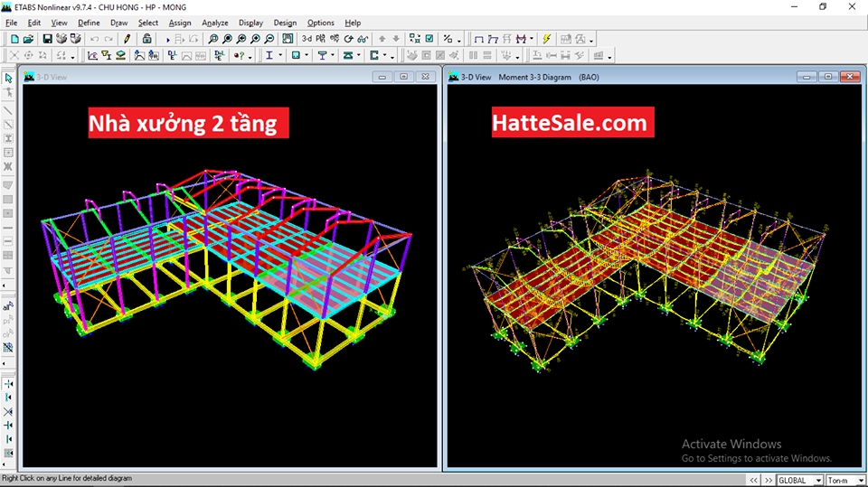The image size is (868, 487).
Task: Click the previous arrow button in status bar
Action: pos(753,481)
